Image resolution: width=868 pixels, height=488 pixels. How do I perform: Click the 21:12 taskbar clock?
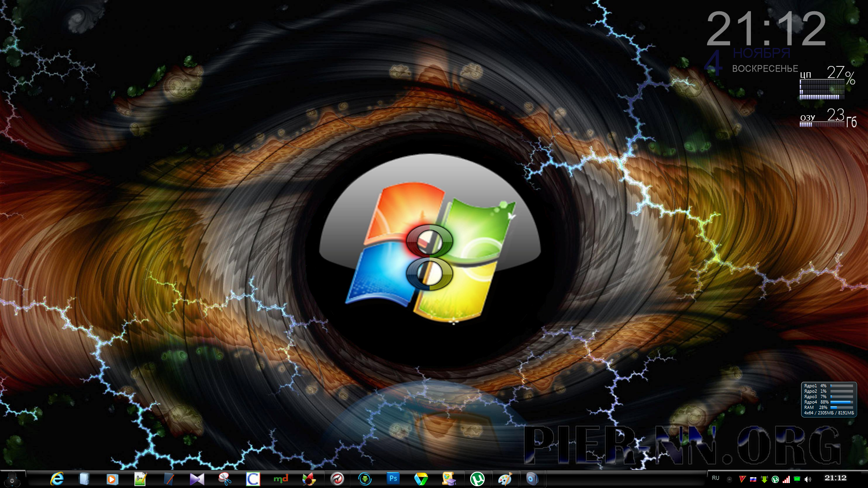[835, 478]
